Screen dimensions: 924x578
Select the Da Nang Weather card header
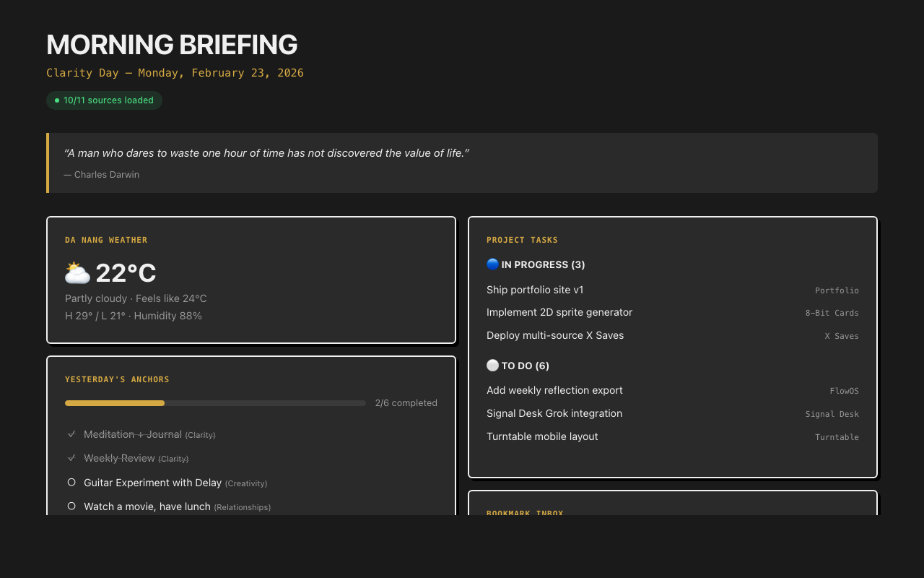[106, 239]
